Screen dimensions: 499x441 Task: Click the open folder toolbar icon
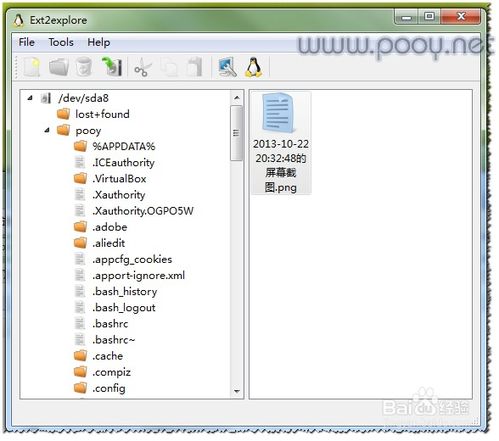click(x=59, y=67)
